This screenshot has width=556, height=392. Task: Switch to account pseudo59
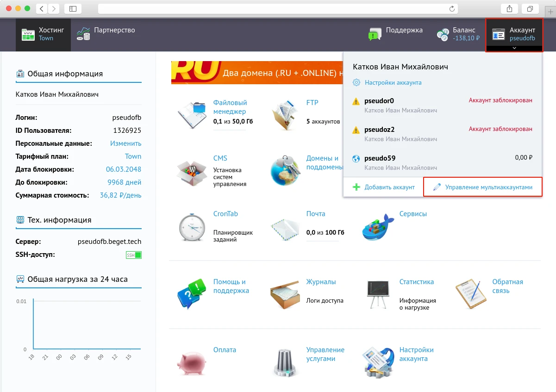pos(380,158)
